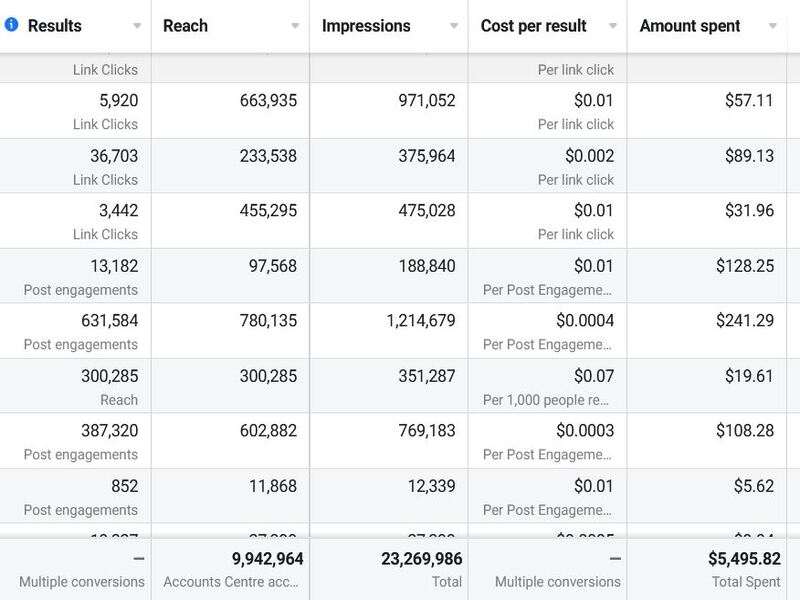Open the Reach column header dropdown

(x=294, y=26)
